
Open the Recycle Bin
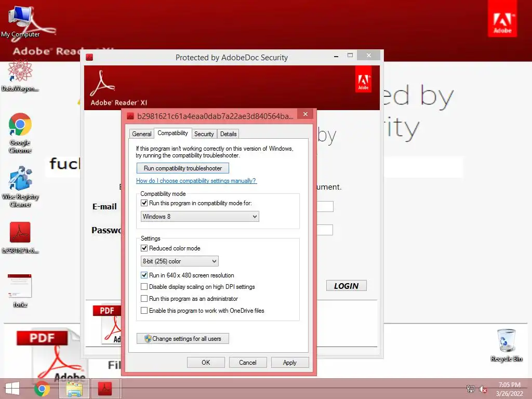tap(507, 345)
